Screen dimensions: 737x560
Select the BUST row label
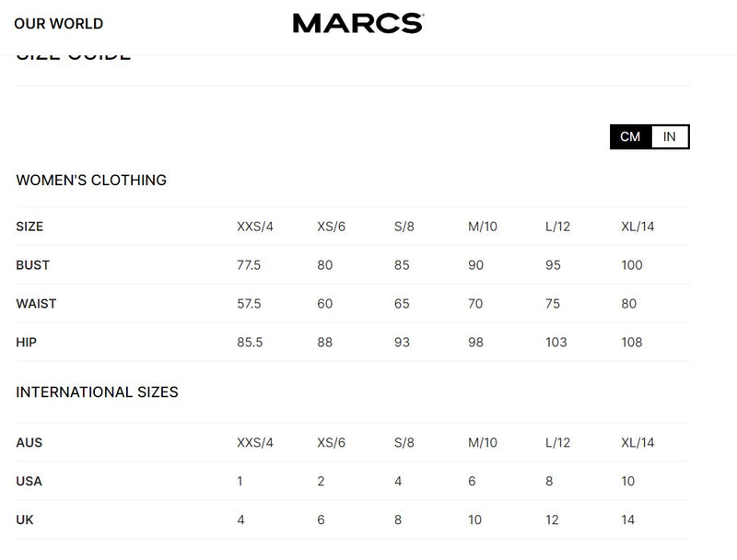(x=33, y=265)
